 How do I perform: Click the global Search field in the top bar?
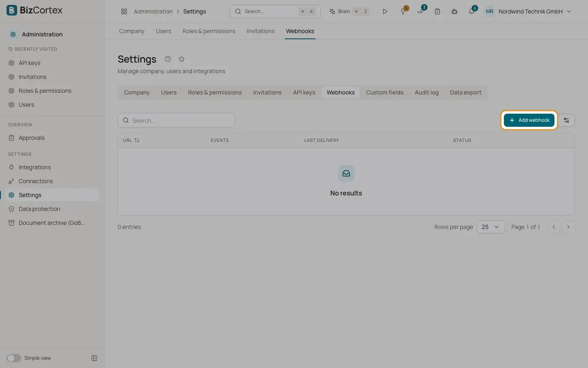(275, 11)
